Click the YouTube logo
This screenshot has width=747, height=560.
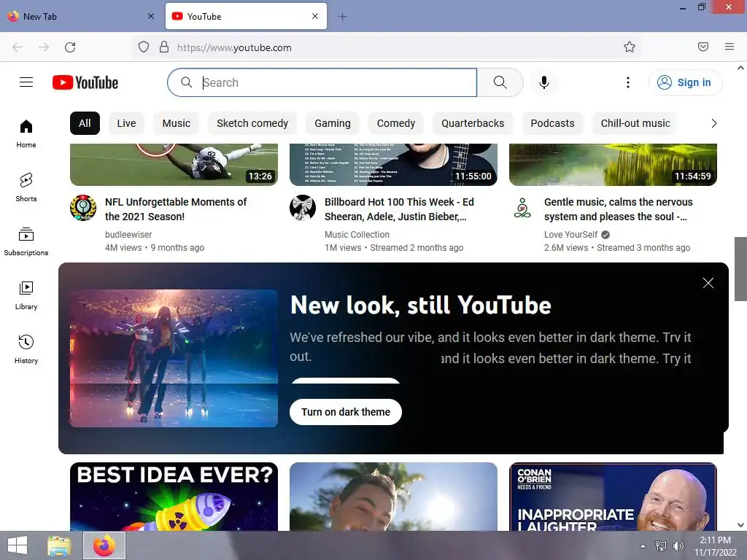[x=85, y=82]
